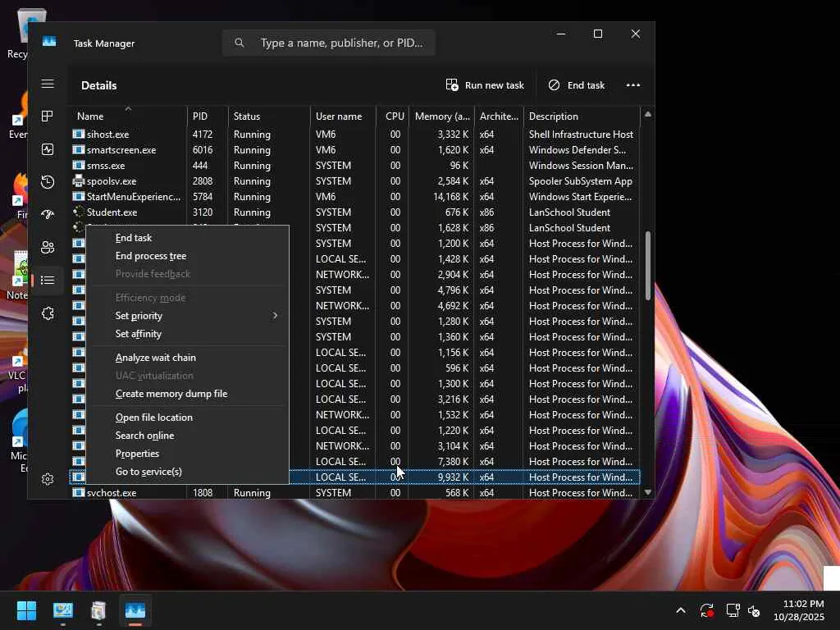The image size is (840, 630).
Task: Open Startup apps page icon
Action: (48, 215)
